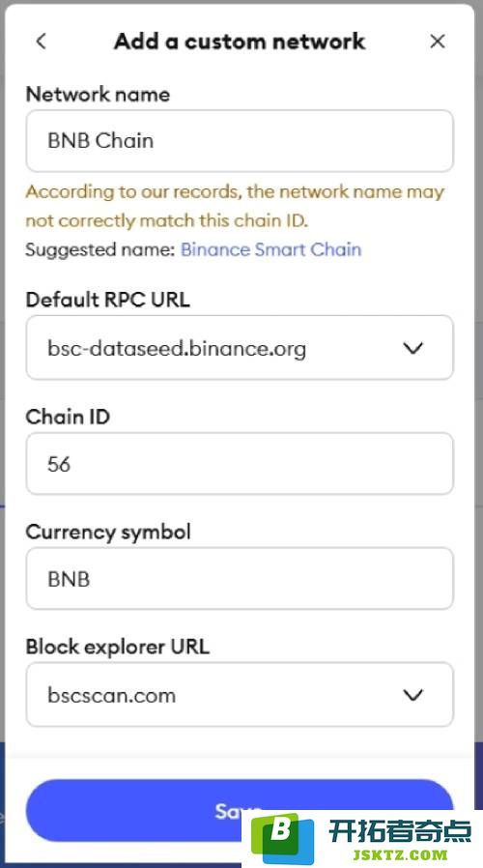
Task: Focus the Network name field containing BNB Chain
Action: coord(240,140)
